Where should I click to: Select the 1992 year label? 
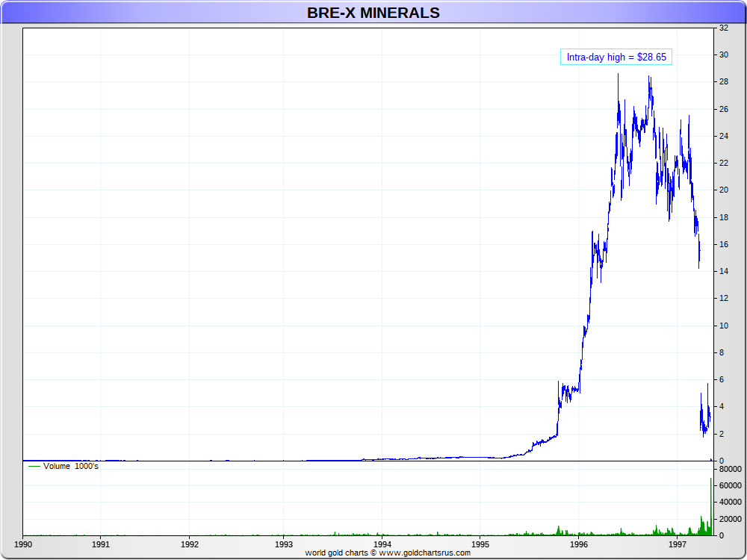(x=190, y=544)
